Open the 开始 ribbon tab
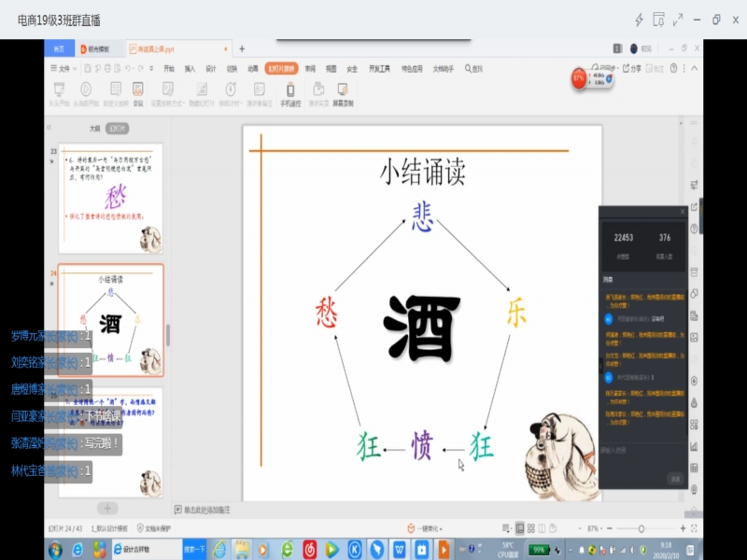 [x=169, y=68]
